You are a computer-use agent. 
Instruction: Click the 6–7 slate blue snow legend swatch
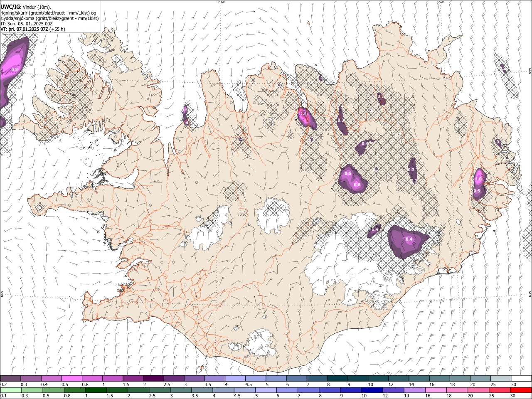coord(296,379)
